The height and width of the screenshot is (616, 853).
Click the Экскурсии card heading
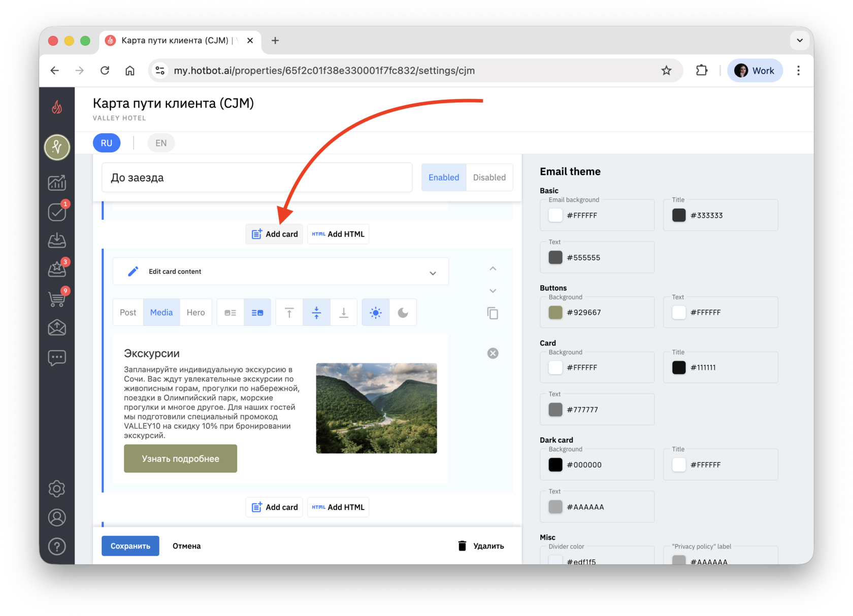[x=152, y=353]
